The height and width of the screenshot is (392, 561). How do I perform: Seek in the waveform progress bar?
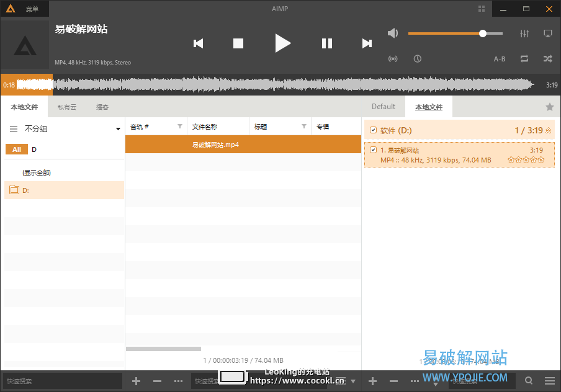coord(276,85)
